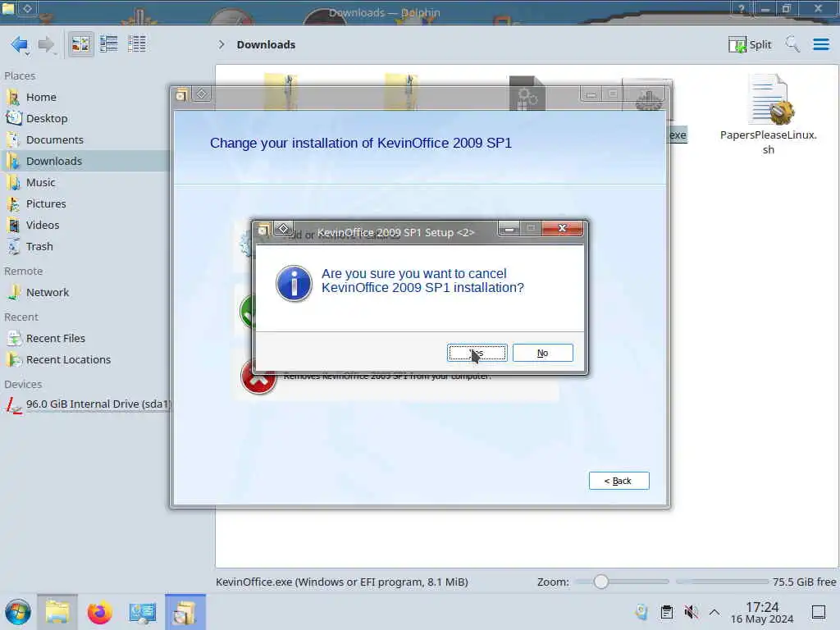This screenshot has width=840, height=630.
Task: Click the status bar KevinOffice.exe text
Action: [342, 582]
